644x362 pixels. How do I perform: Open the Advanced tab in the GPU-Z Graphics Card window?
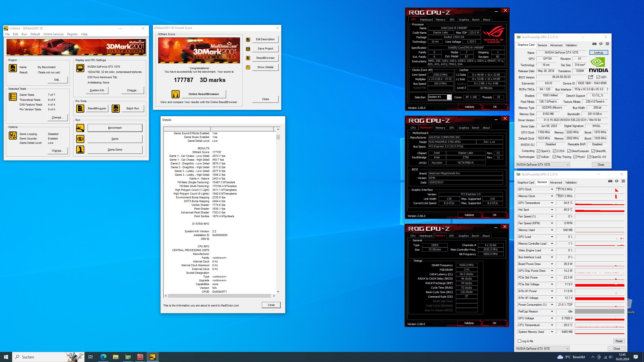coord(556,45)
